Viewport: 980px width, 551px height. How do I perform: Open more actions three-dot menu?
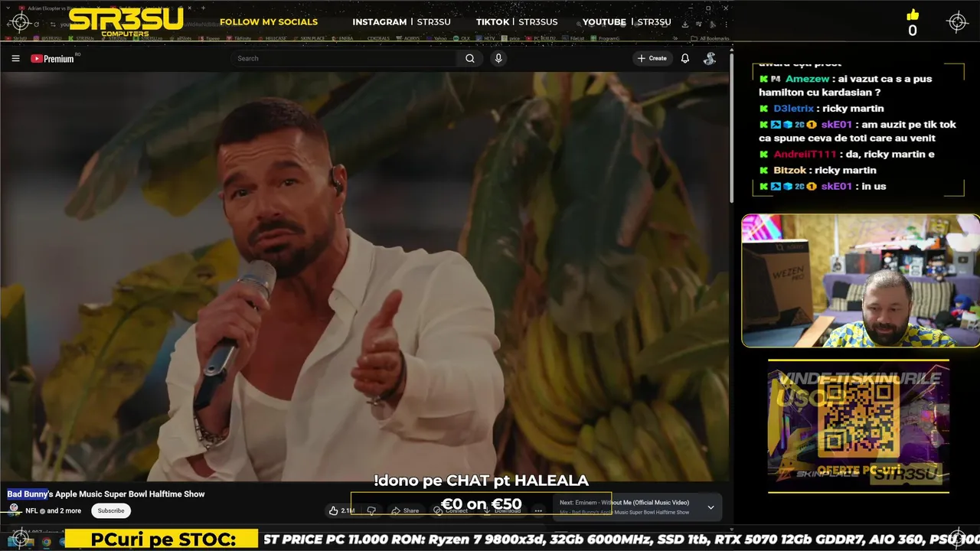538,510
